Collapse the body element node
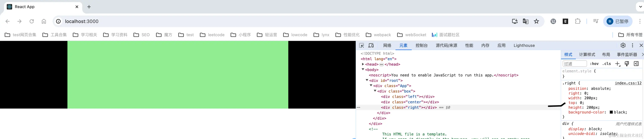This screenshot has width=644, height=139. point(363,70)
